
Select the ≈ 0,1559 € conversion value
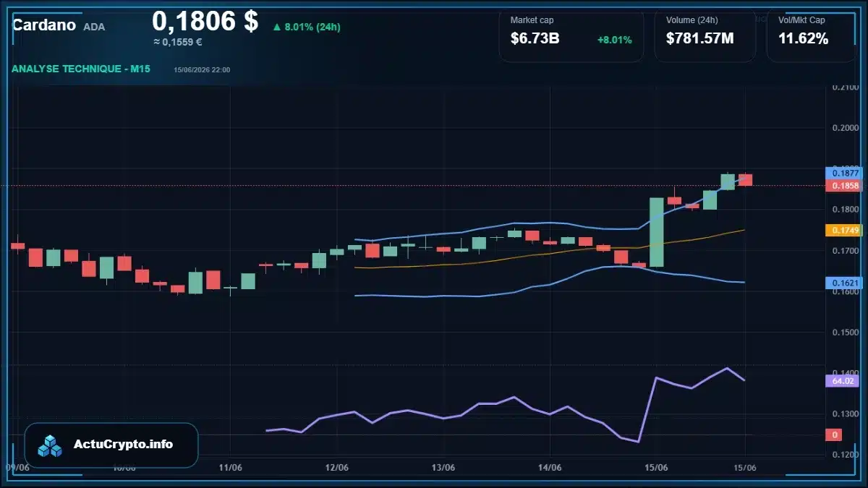(177, 42)
